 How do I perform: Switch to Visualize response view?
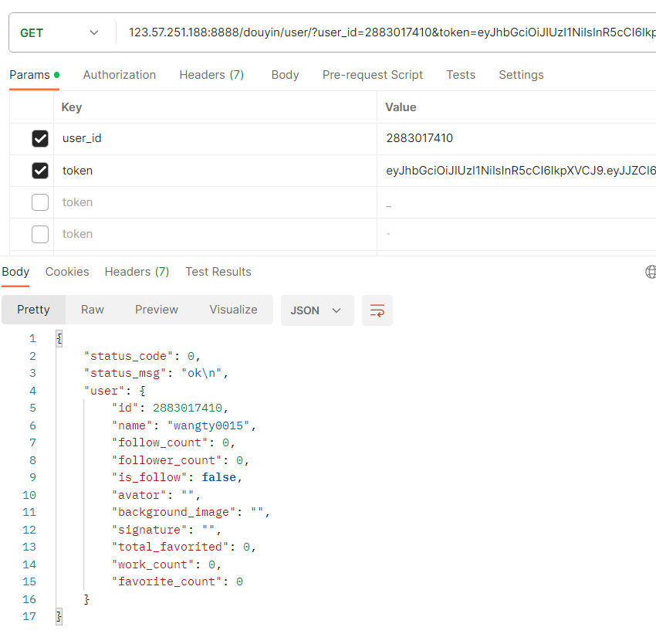click(x=233, y=310)
